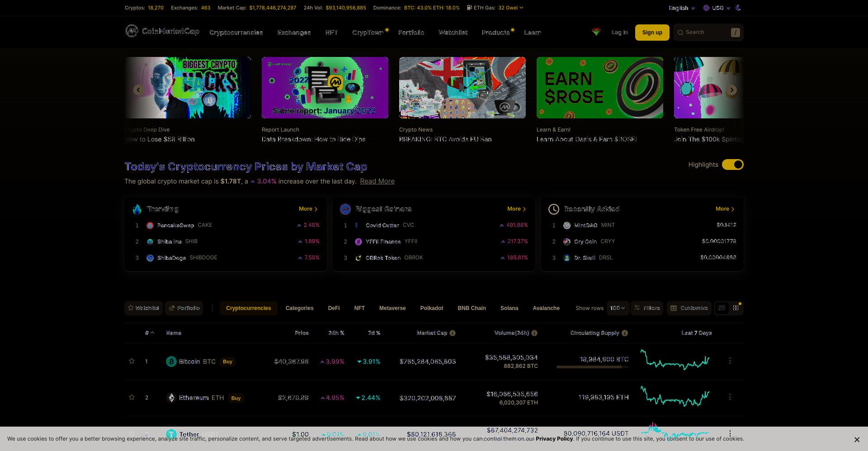Image resolution: width=868 pixels, height=451 pixels.
Task: Click the Volume(24h) info icon
Action: coord(534,333)
